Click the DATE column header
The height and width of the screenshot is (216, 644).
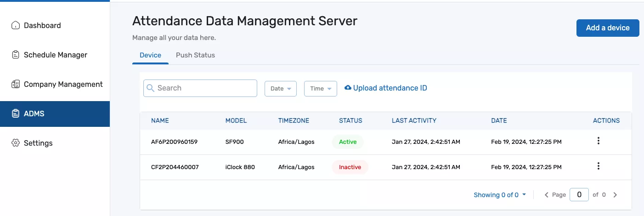pyautogui.click(x=499, y=121)
